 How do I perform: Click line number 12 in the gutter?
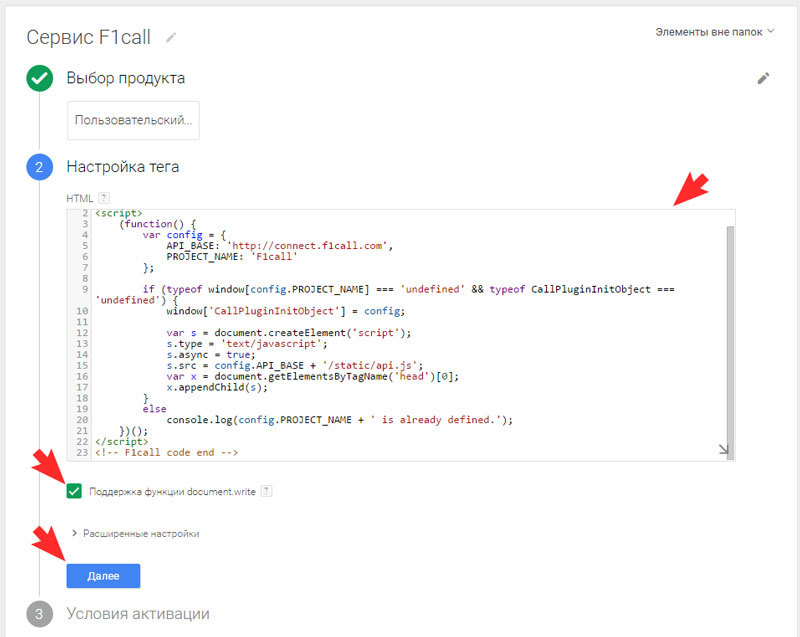[82, 333]
